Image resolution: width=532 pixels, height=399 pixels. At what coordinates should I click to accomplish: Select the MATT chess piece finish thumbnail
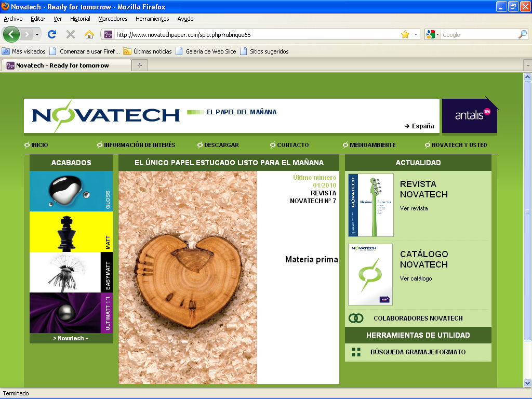click(x=71, y=232)
